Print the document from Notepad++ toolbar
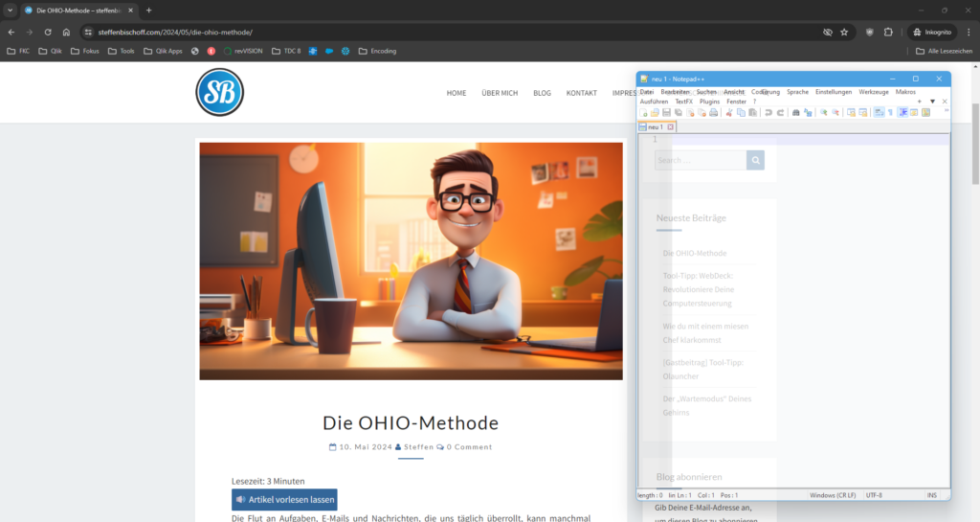Viewport: 980px width, 522px height. tap(713, 112)
